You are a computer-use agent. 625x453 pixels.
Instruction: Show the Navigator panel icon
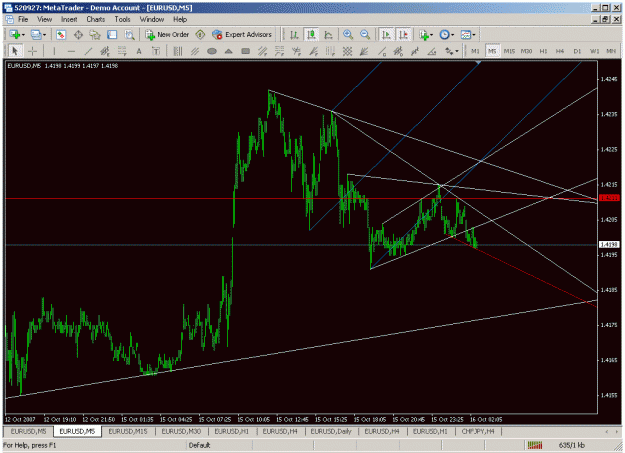tap(95, 35)
